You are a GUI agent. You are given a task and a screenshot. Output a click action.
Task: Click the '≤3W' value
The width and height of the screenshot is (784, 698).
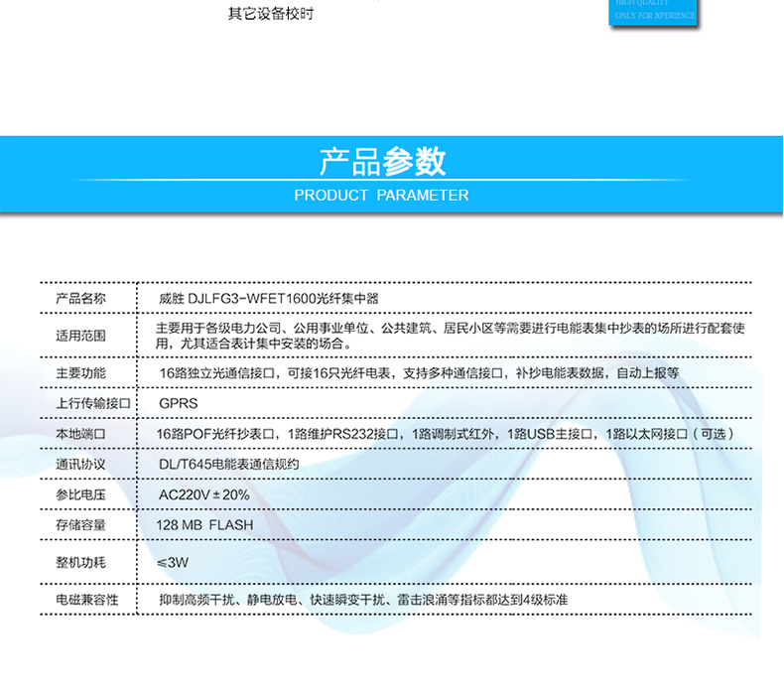(173, 563)
